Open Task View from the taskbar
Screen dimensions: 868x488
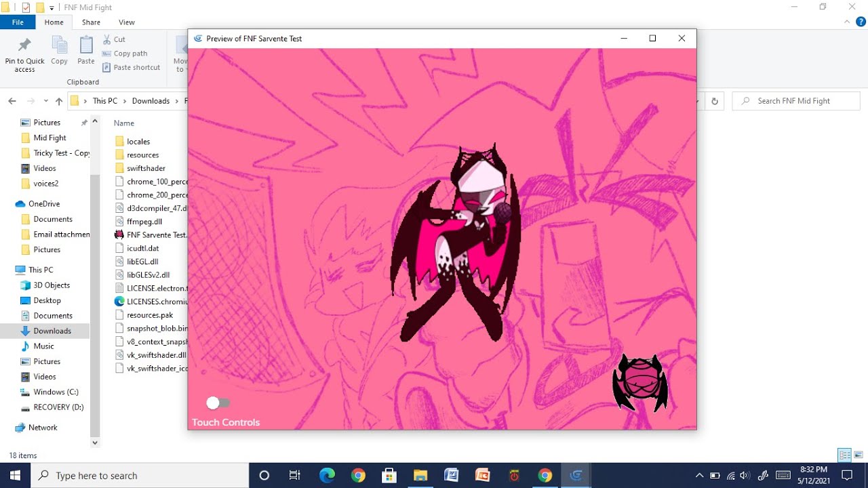click(x=294, y=475)
